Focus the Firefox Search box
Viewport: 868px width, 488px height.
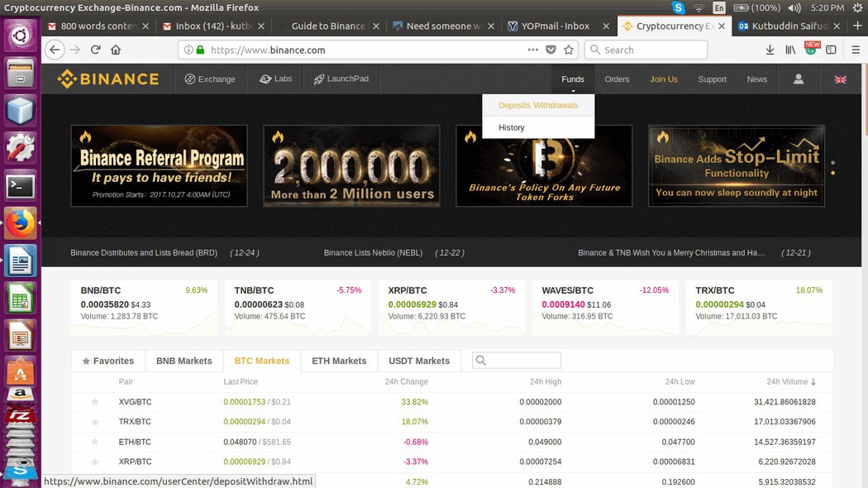646,50
